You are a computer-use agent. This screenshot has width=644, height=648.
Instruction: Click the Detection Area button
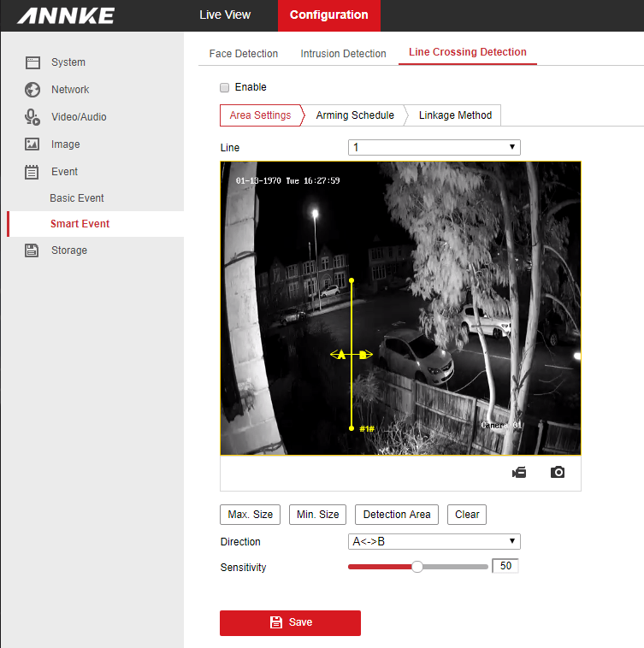pos(397,515)
